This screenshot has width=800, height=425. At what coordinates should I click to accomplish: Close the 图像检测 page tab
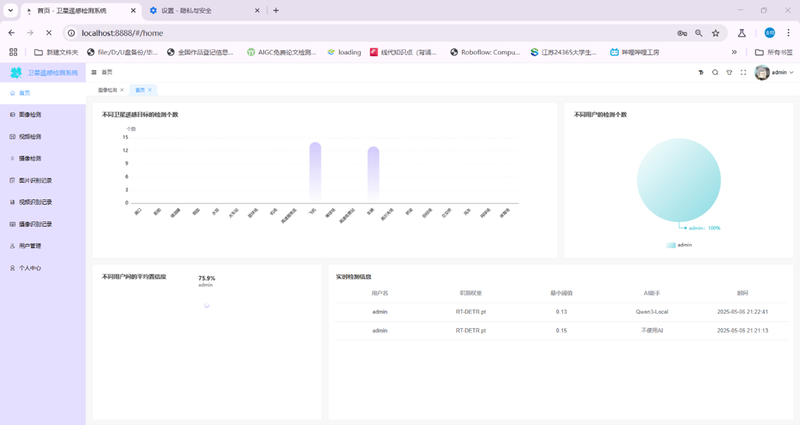coord(122,90)
